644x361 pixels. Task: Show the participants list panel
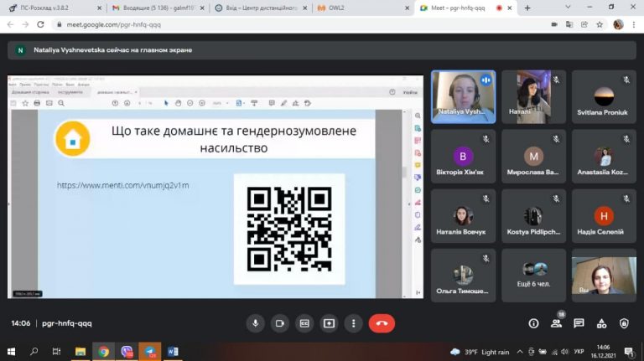click(x=556, y=323)
